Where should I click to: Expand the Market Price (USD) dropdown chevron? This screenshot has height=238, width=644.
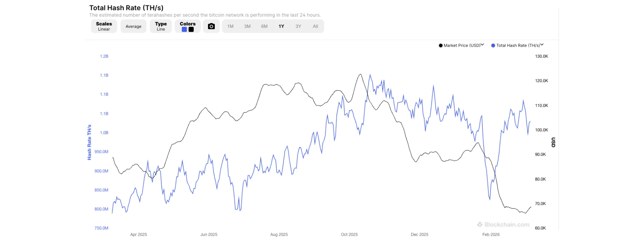coord(483,45)
